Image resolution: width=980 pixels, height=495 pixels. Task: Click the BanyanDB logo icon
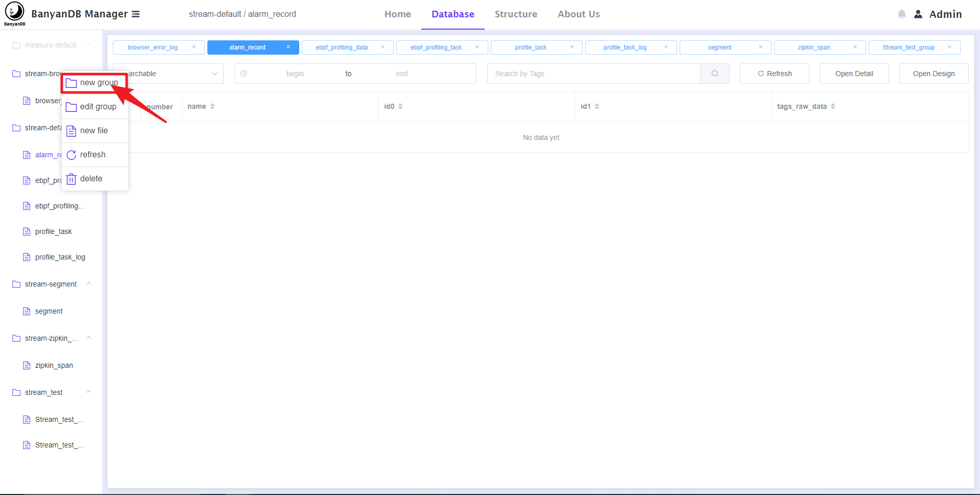click(x=14, y=13)
